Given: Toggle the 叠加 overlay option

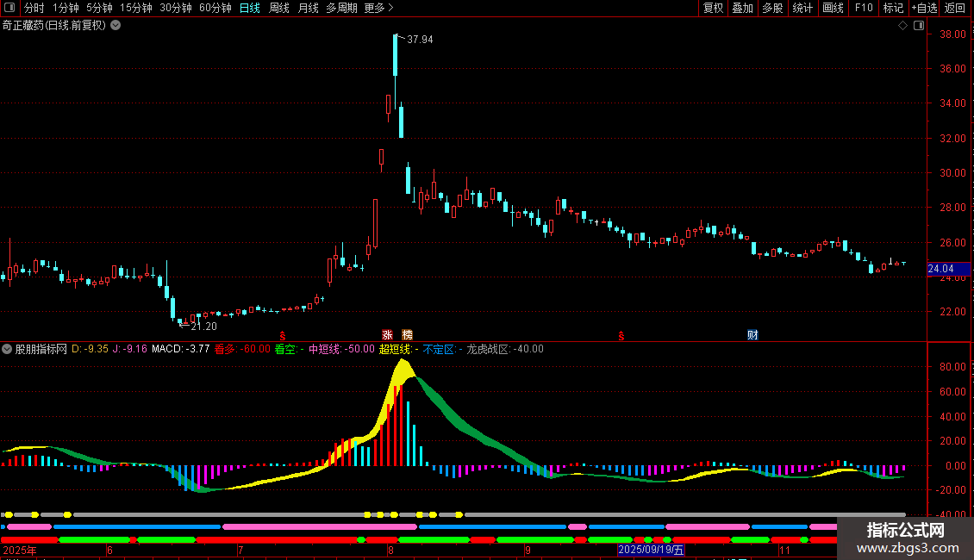Looking at the screenshot, I should pos(742,8).
